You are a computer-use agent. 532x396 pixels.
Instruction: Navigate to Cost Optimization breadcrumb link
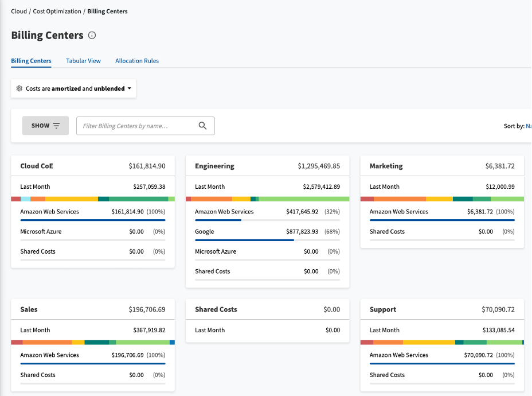tap(57, 11)
